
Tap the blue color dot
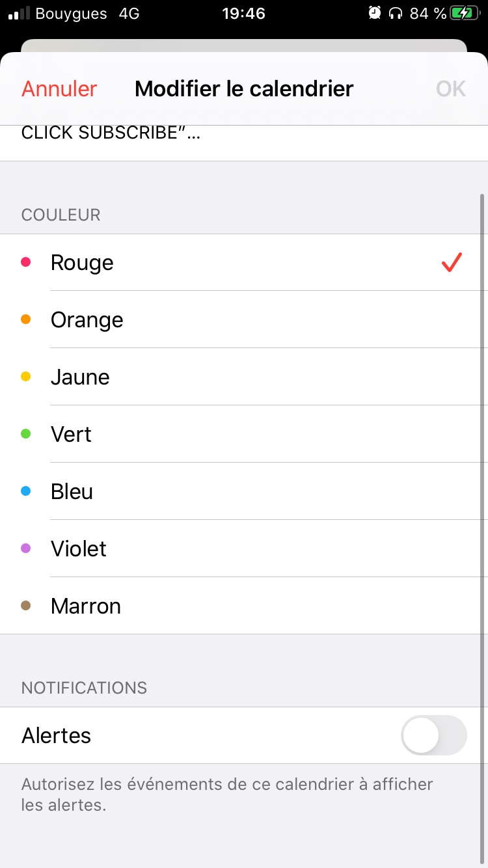tap(26, 491)
